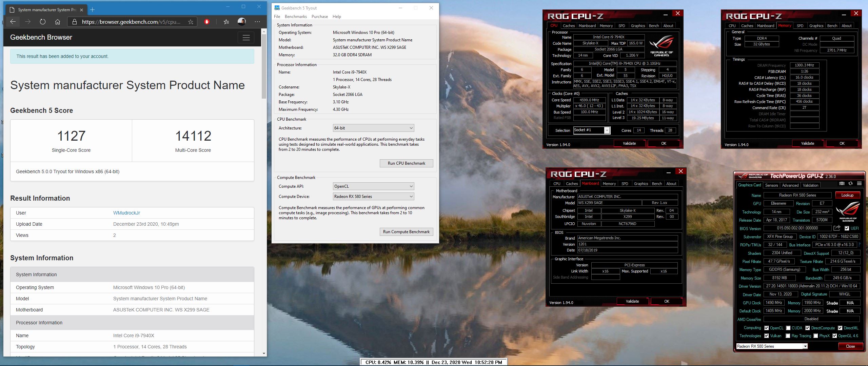868x366 pixels.
Task: Click the GPU-Z Close button
Action: click(850, 346)
